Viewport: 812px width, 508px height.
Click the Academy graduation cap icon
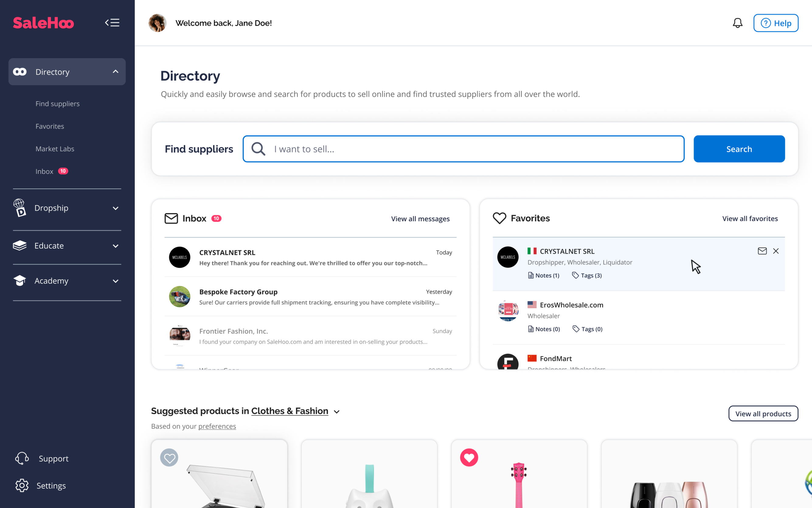[19, 281]
